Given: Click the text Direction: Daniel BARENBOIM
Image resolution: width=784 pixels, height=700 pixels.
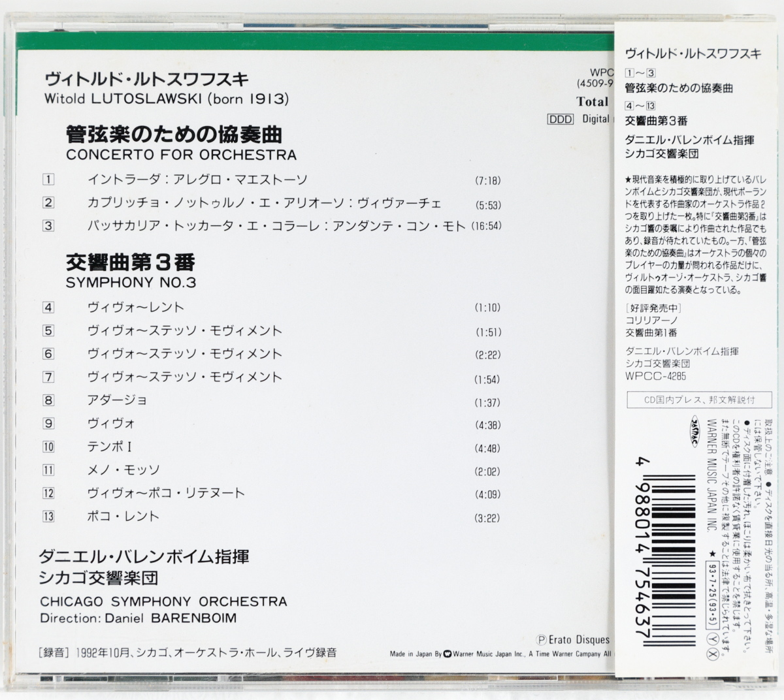Looking at the screenshot, I should [139, 618].
